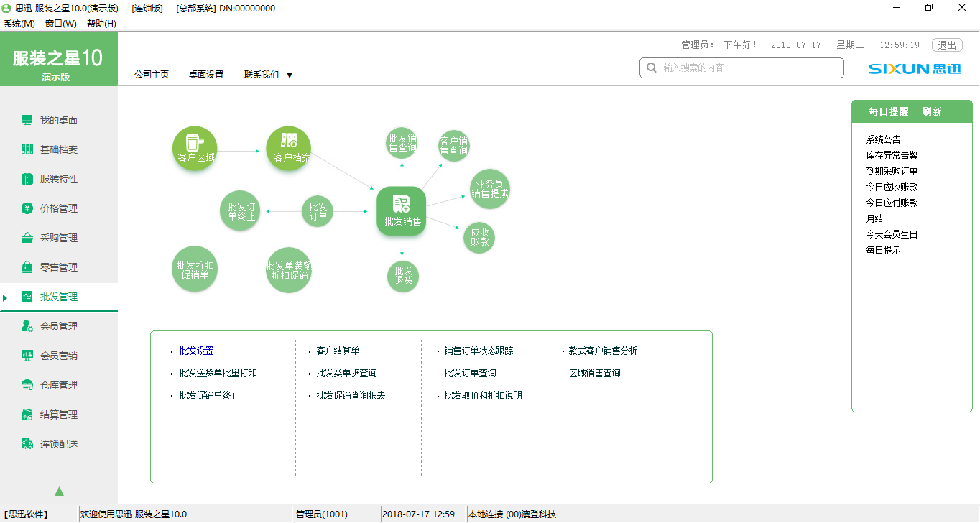Open 应收账款 workflow node
The height and width of the screenshot is (523, 980).
(479, 237)
